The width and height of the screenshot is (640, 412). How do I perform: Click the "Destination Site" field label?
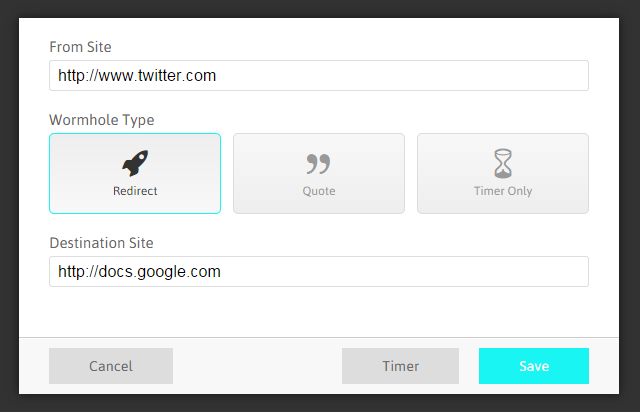101,242
